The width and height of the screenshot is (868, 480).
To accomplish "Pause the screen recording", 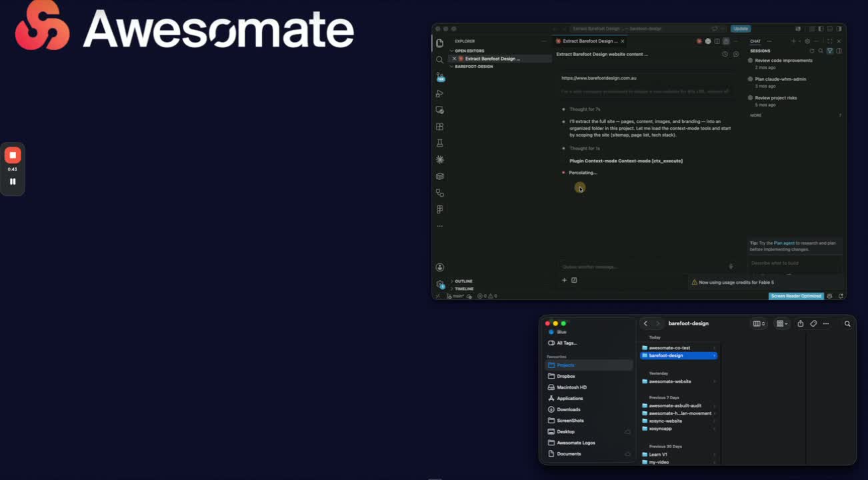I will [13, 181].
